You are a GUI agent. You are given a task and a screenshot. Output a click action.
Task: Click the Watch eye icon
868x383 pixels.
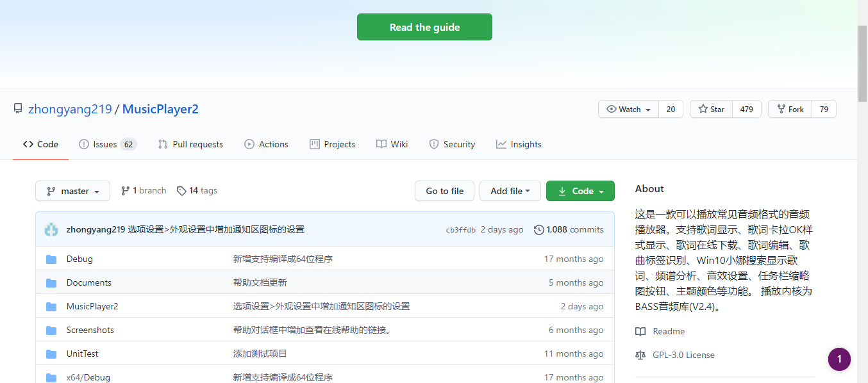(611, 109)
